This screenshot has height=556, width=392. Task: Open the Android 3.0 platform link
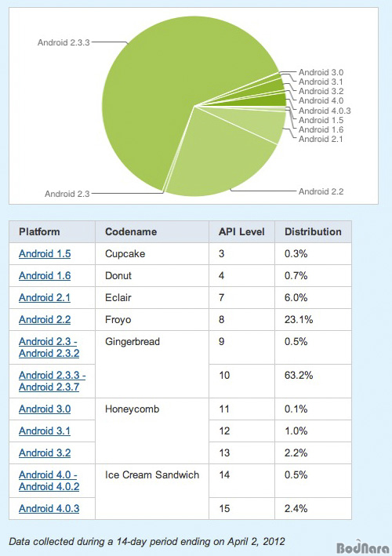coord(45,409)
